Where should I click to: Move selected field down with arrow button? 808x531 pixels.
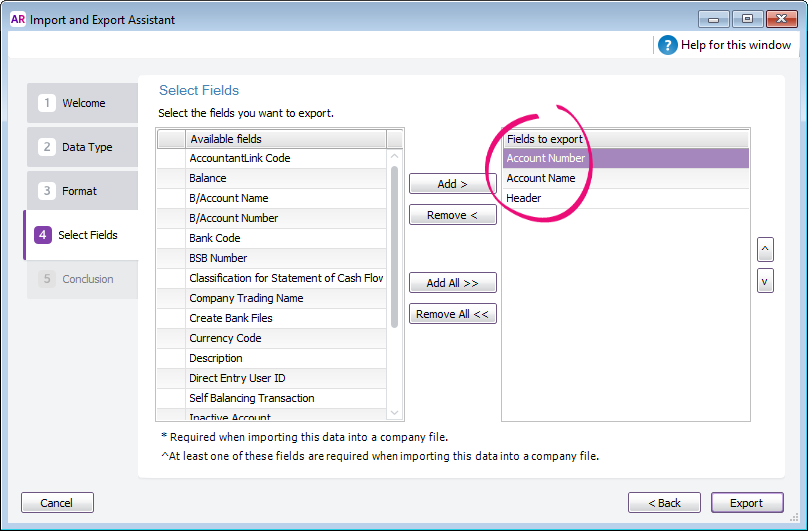pyautogui.click(x=765, y=281)
